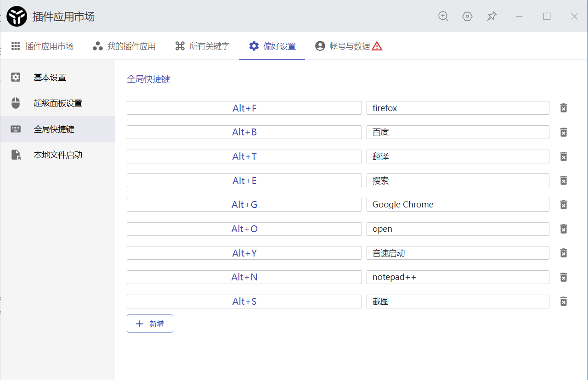
Task: Click the 新增 button to add a shortcut
Action: tap(150, 324)
